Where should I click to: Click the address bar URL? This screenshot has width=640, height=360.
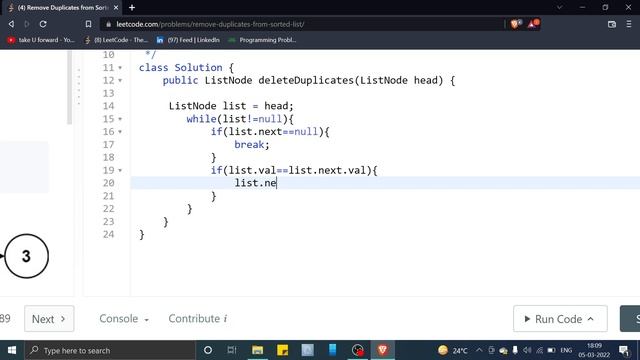click(x=210, y=24)
